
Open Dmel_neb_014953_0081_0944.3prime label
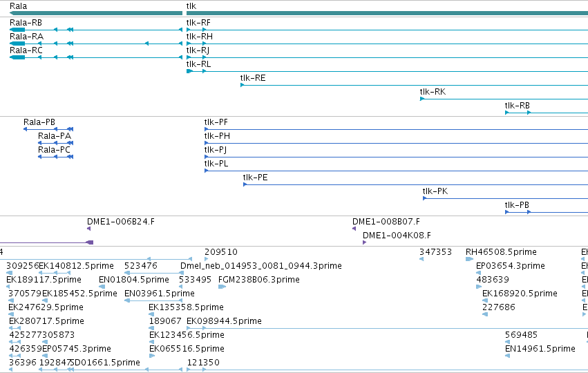point(261,267)
